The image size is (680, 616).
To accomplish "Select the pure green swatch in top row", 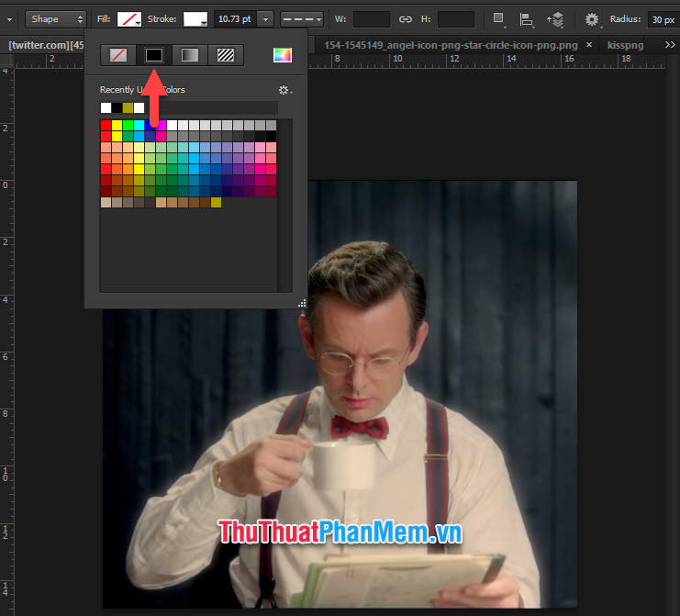I will pos(128,125).
